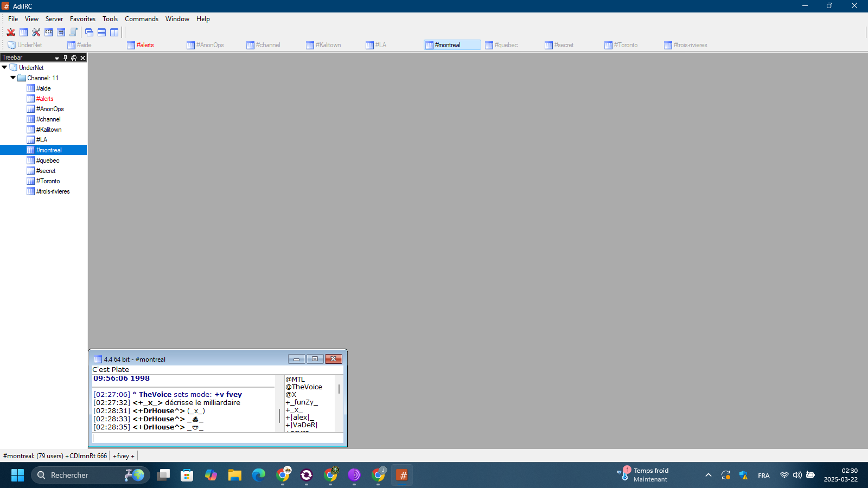Switch to the #aide switchbar tab
868x488 pixels.
coord(94,45)
